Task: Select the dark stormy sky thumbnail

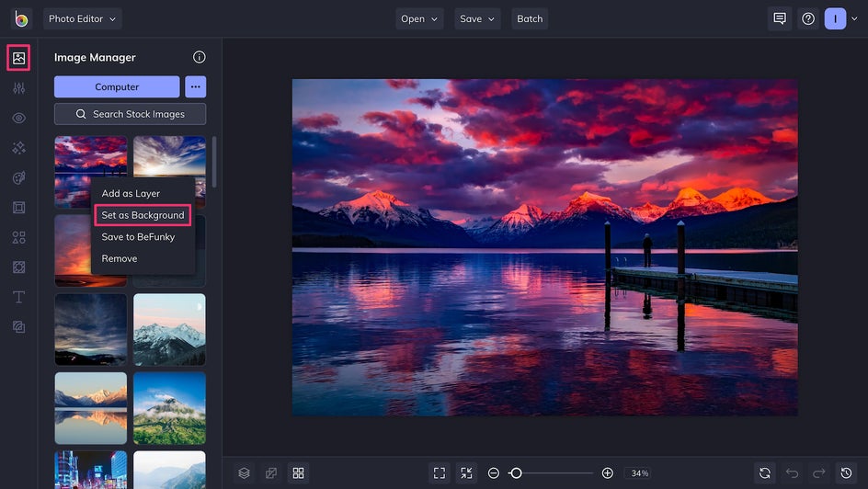Action: pyautogui.click(x=91, y=329)
